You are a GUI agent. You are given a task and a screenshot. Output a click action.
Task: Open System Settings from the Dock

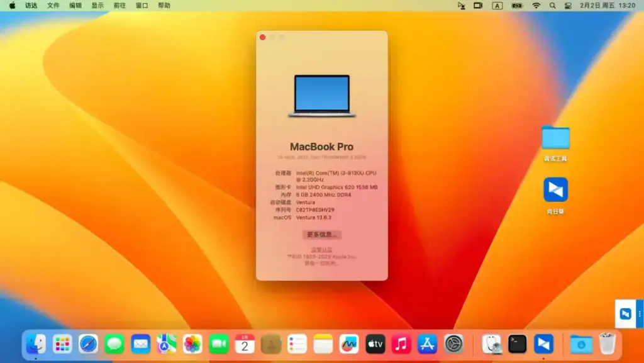tap(454, 344)
